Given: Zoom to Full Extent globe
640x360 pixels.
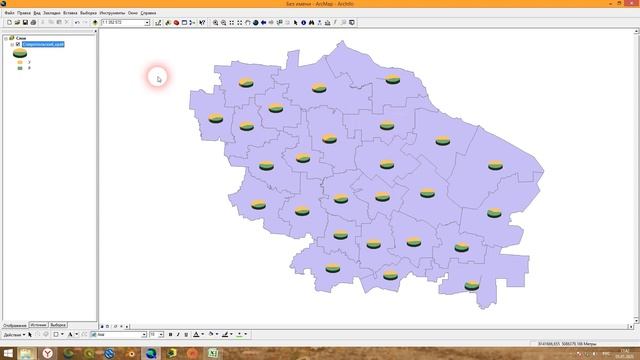Looking at the screenshot, I should 256,23.
